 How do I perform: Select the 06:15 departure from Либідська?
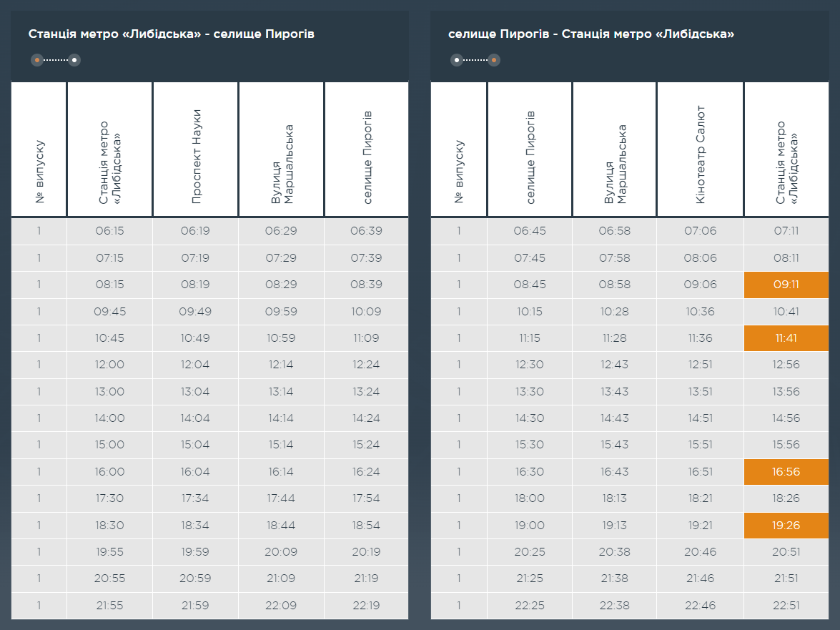(x=109, y=231)
